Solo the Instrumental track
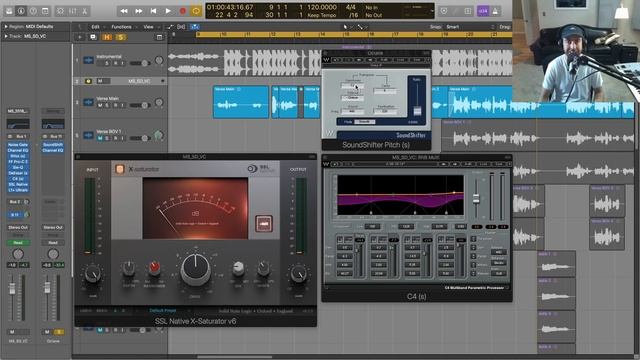The image size is (640, 360). coord(107,63)
